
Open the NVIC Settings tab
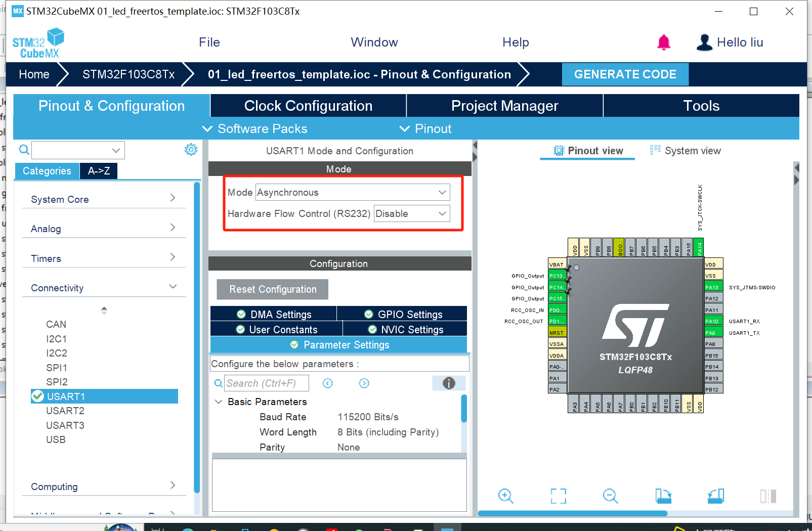pos(405,329)
